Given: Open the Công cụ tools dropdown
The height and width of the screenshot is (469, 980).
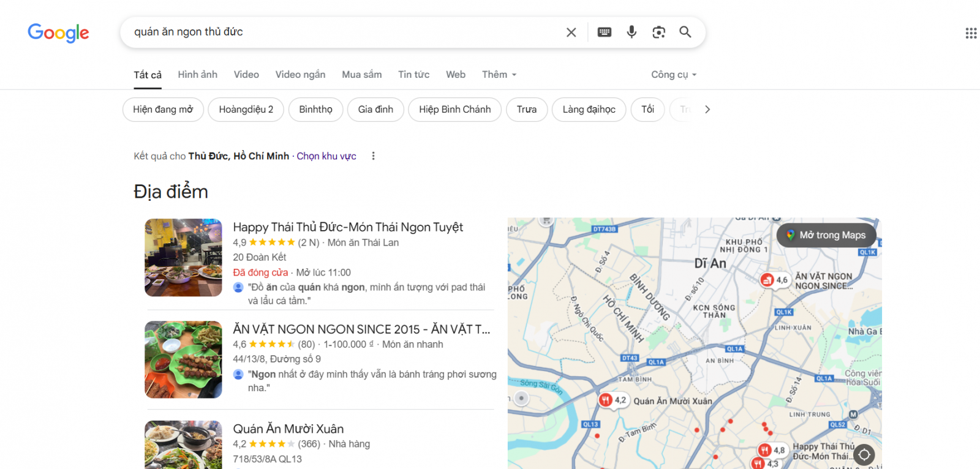Looking at the screenshot, I should (x=674, y=75).
